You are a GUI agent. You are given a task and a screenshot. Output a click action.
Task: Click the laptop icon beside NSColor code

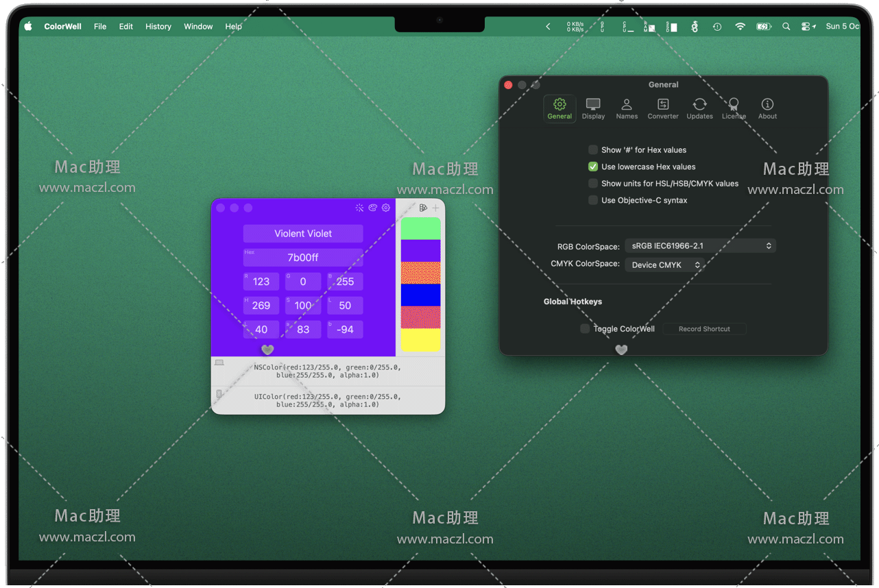click(219, 363)
